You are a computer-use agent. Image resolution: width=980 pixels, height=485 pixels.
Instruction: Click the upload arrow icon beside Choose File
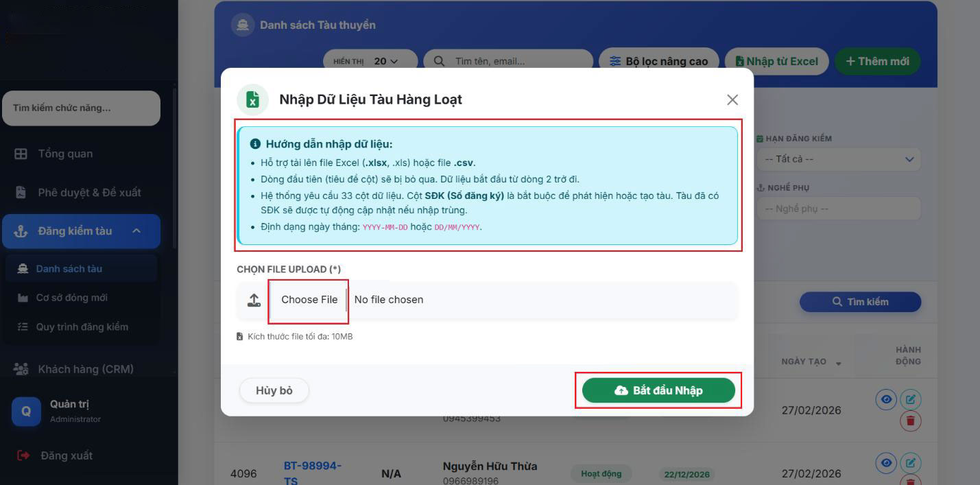coord(254,300)
